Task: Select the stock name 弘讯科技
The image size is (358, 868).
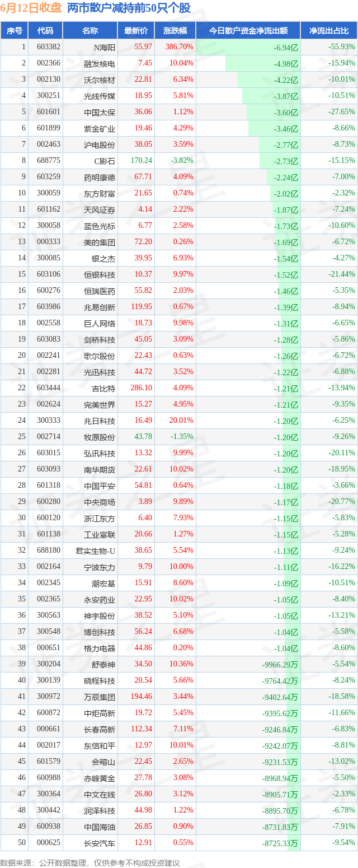Action: (100, 453)
